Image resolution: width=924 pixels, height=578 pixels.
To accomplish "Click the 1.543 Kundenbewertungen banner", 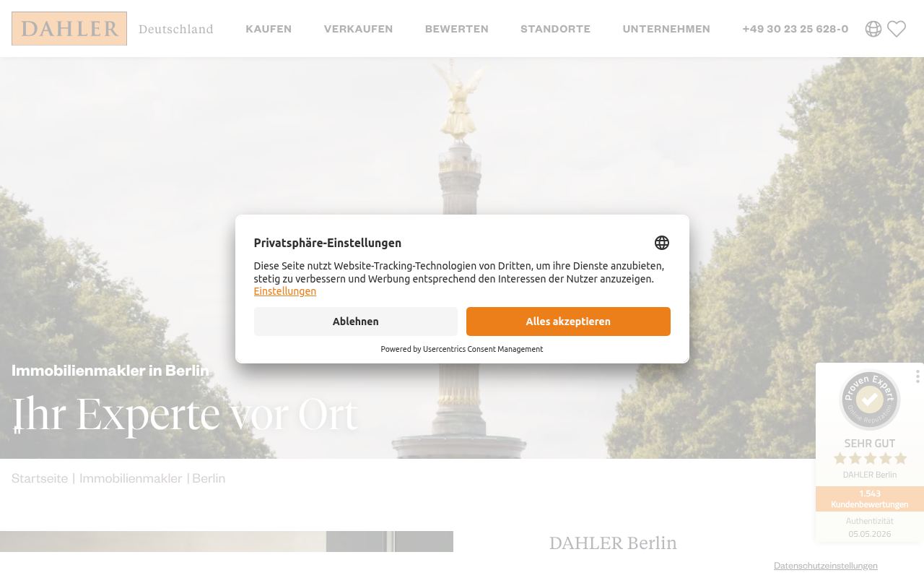I will pos(870,499).
